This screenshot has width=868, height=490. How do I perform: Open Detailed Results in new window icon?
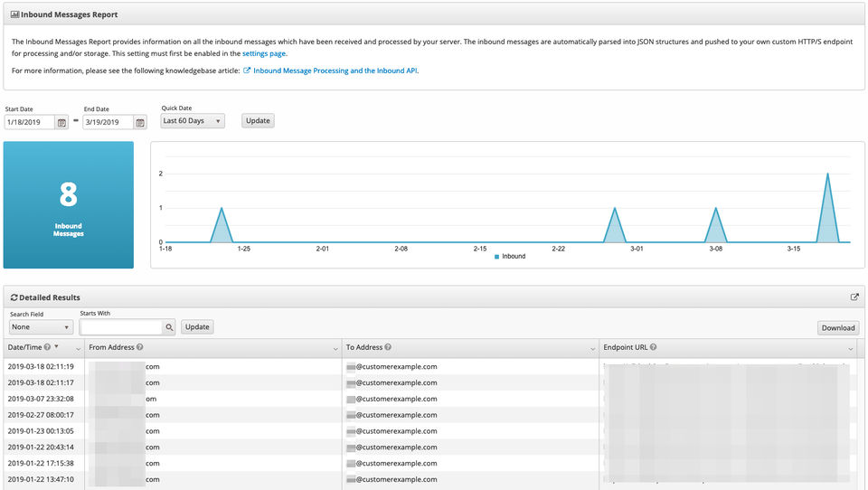tap(854, 297)
